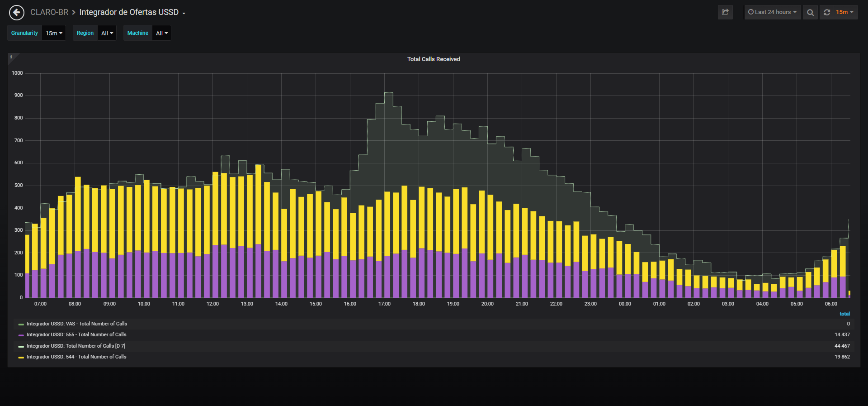Open the Integrador de Ofertas USSD dashboard menu

[132, 12]
